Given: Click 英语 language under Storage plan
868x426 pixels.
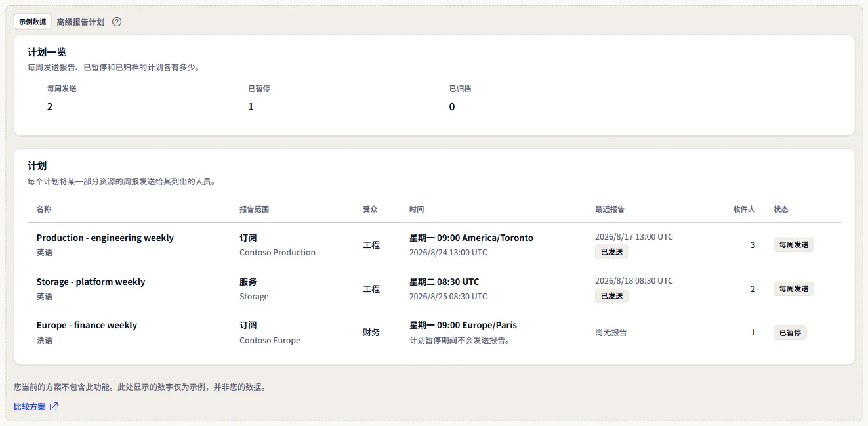Looking at the screenshot, I should coord(45,296).
